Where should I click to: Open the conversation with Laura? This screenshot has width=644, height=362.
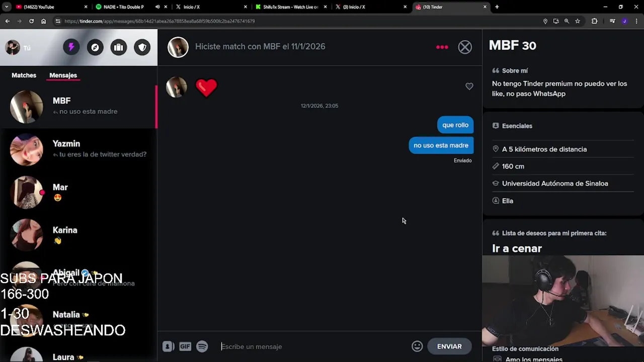click(78, 354)
